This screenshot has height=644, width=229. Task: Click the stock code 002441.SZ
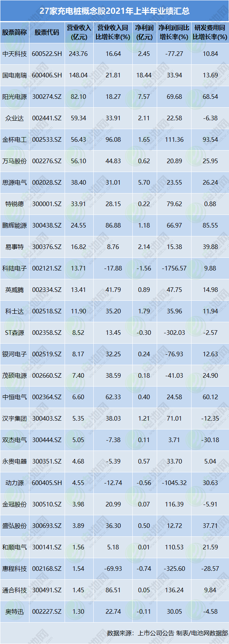click(x=47, y=118)
